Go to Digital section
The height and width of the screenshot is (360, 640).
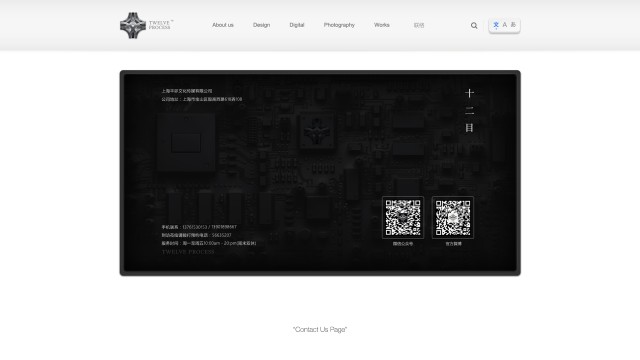click(x=297, y=25)
